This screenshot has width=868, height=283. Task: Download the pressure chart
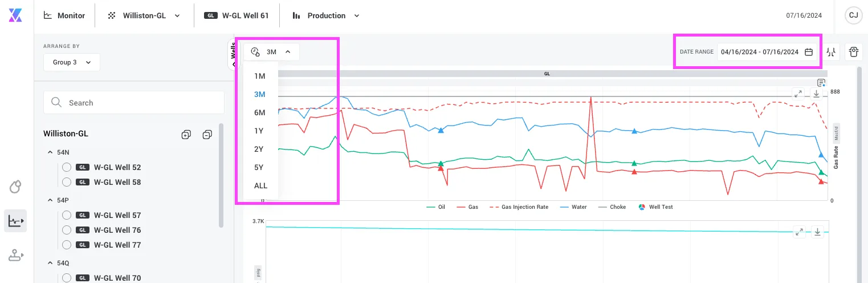[817, 232]
